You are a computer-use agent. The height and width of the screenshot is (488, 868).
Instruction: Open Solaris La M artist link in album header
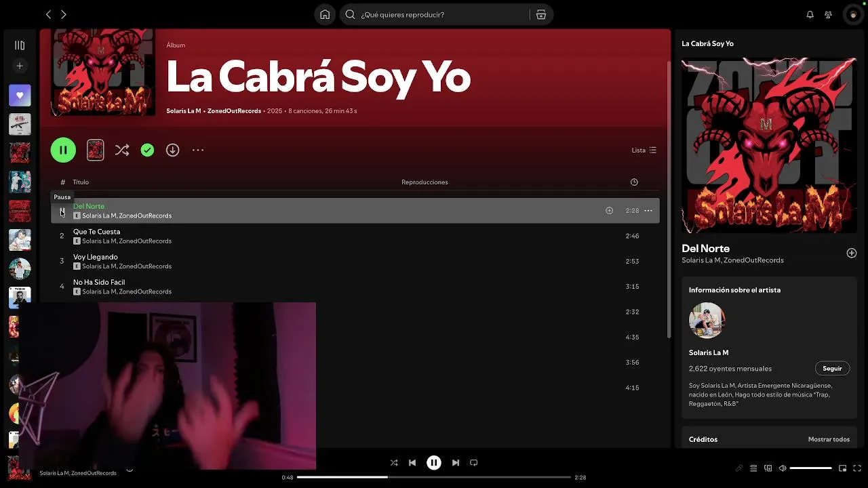coord(184,111)
